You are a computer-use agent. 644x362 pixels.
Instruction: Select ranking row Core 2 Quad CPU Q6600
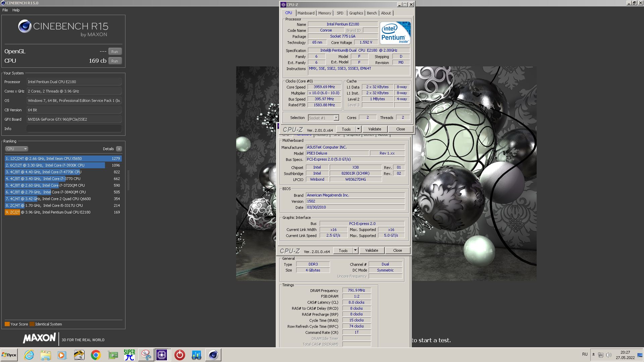pyautogui.click(x=63, y=199)
